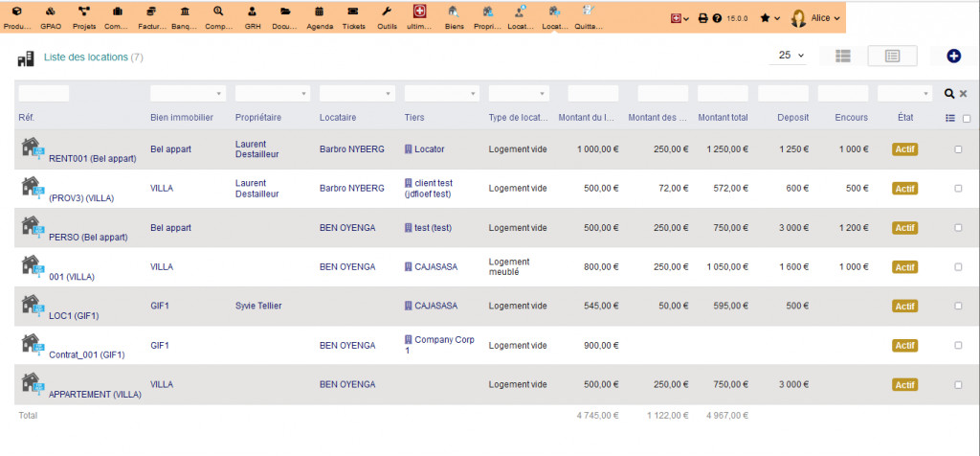
Task: Open the rows per page 25 selector
Action: click(791, 56)
